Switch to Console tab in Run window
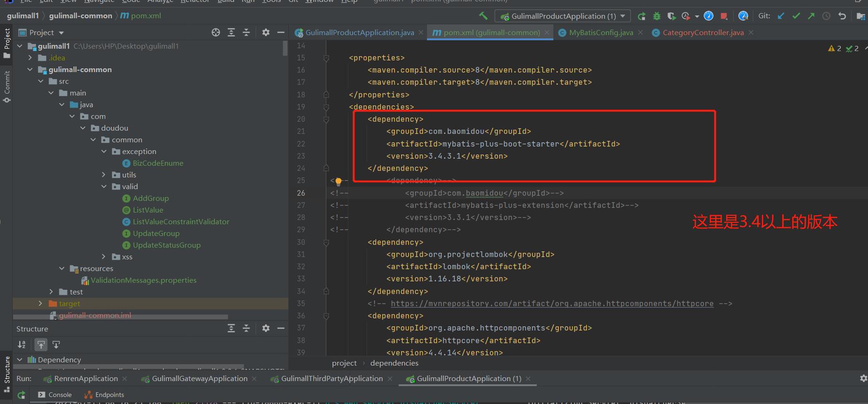Viewport: 868px width, 404px height. pos(55,395)
